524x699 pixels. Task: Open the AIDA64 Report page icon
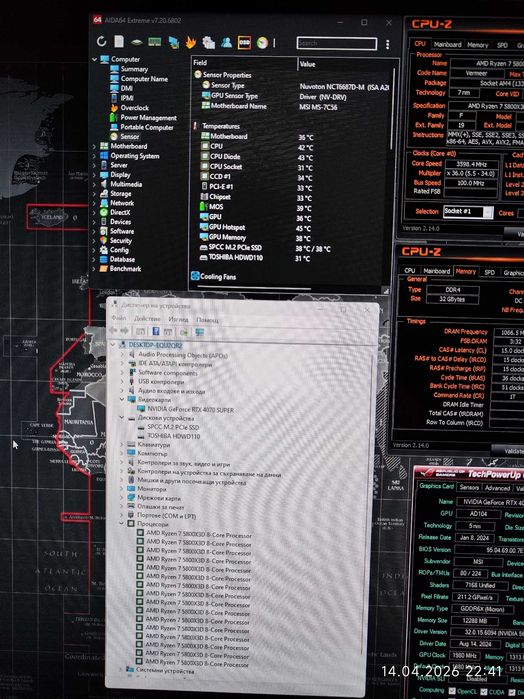[x=119, y=42]
